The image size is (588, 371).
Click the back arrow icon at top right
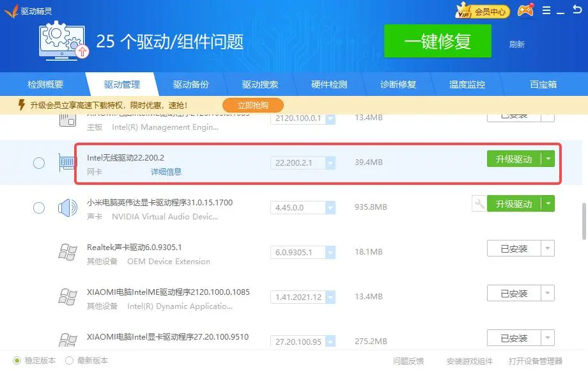577,10
